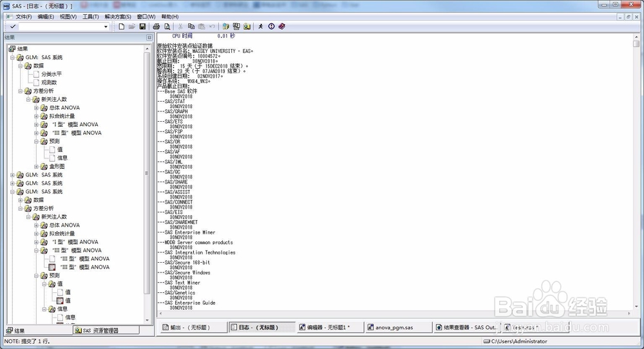Open the command box dropdown arrow
644x349 pixels.
click(x=106, y=26)
